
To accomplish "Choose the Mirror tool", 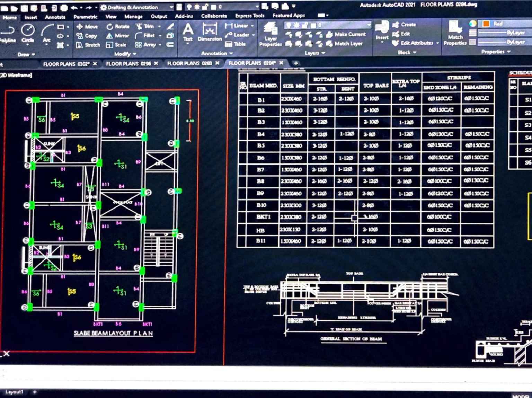I will pyautogui.click(x=117, y=36).
